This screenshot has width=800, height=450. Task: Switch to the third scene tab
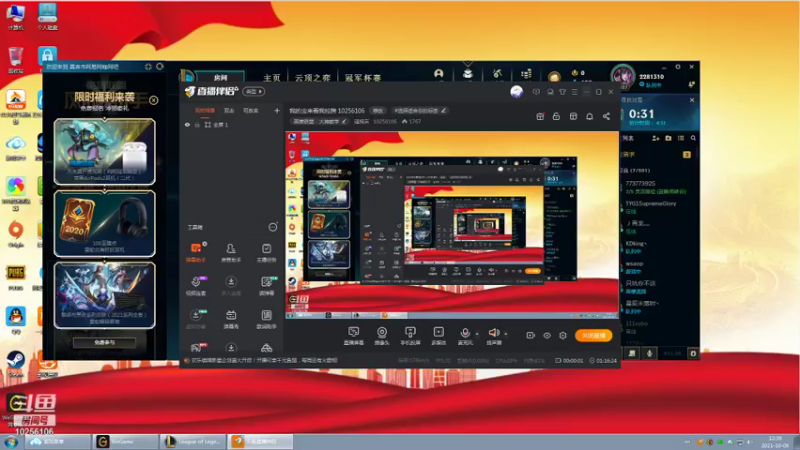tap(251, 110)
